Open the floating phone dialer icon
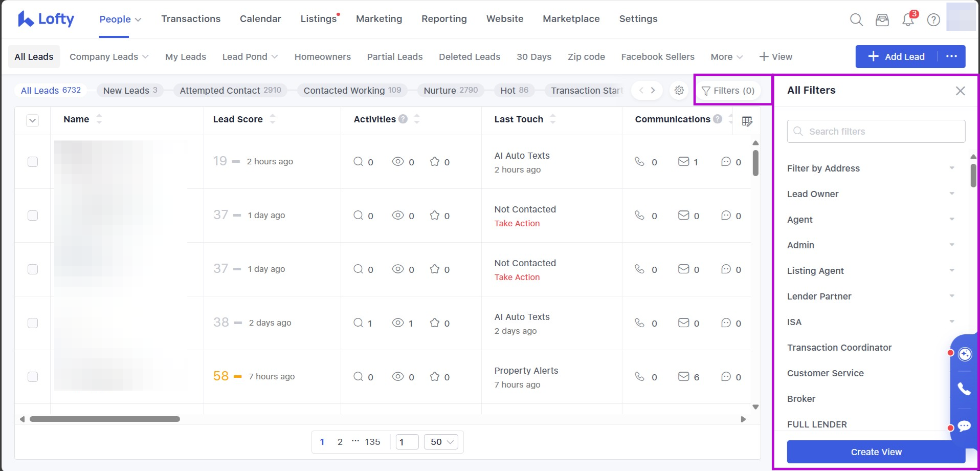The width and height of the screenshot is (980, 471). [964, 389]
